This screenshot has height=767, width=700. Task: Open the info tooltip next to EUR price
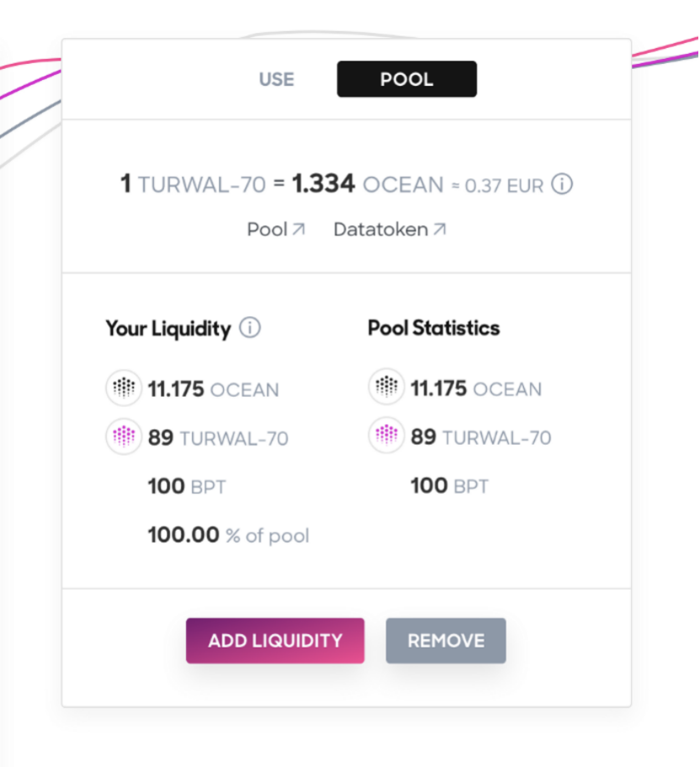[561, 185]
